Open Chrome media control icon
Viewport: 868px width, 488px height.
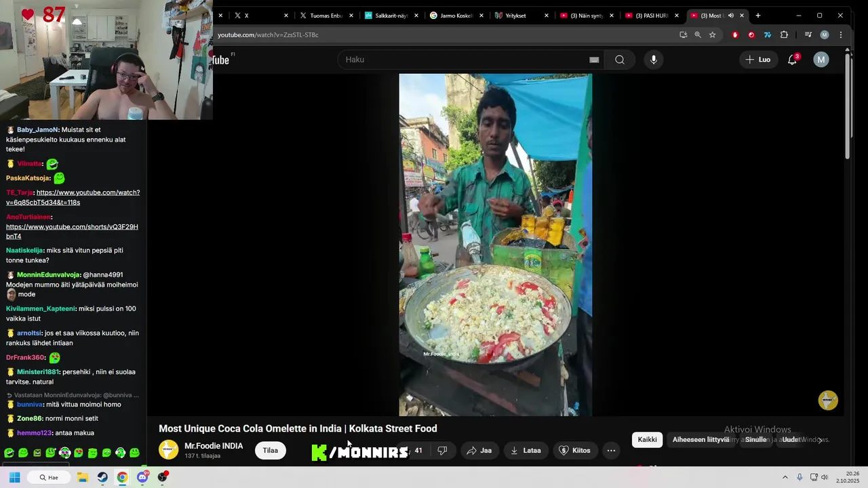808,35
